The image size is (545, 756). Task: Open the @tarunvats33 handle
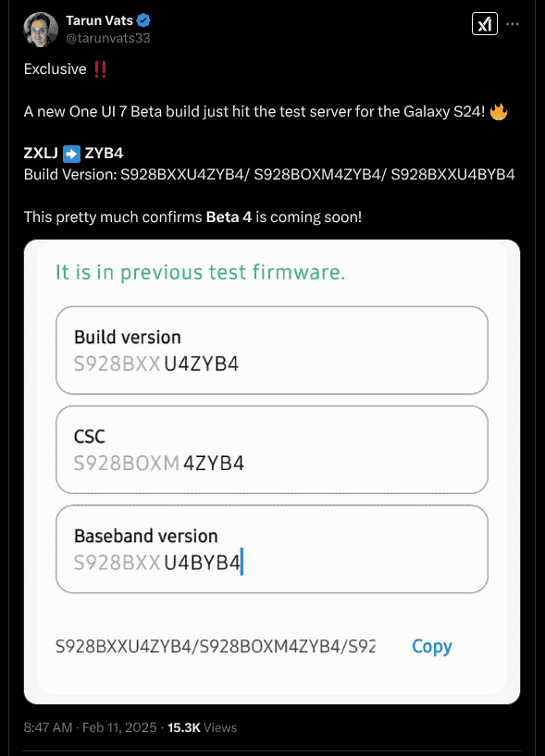click(x=108, y=38)
